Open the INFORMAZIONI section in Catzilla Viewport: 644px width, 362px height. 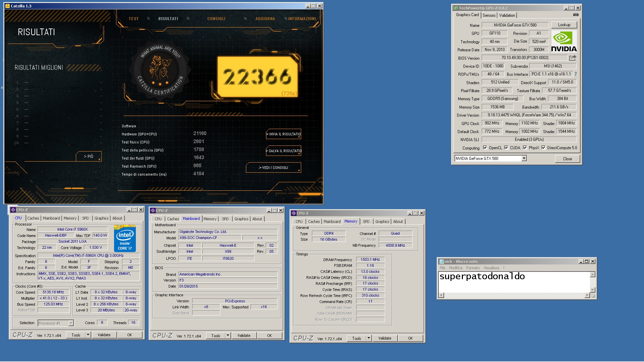302,19
